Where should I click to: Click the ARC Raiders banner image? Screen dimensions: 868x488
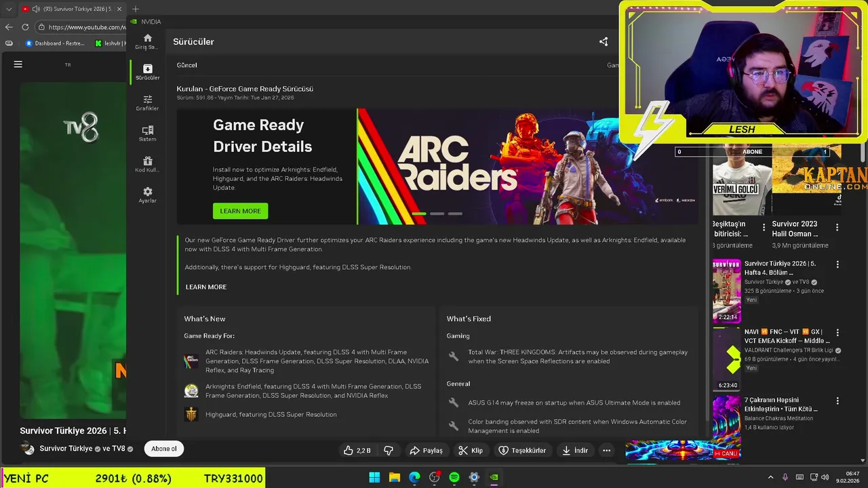[527, 166]
